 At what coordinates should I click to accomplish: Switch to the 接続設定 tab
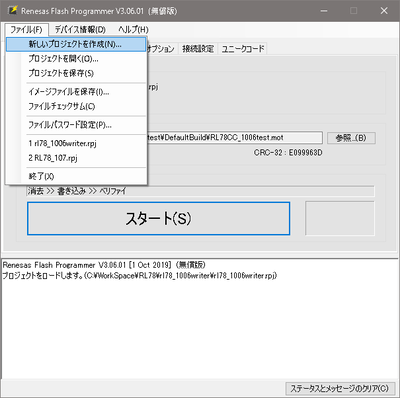coord(198,49)
